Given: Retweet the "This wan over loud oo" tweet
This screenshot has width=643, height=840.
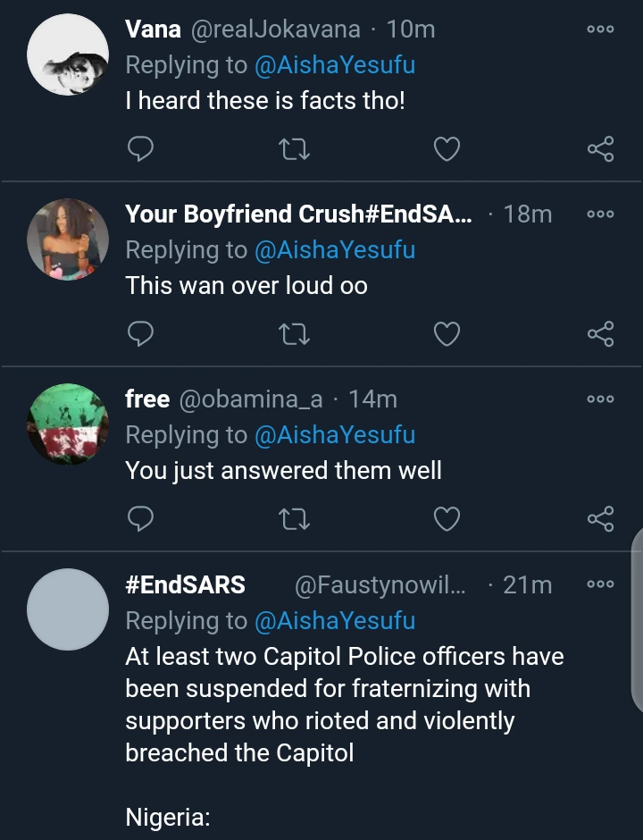Looking at the screenshot, I should (x=294, y=334).
